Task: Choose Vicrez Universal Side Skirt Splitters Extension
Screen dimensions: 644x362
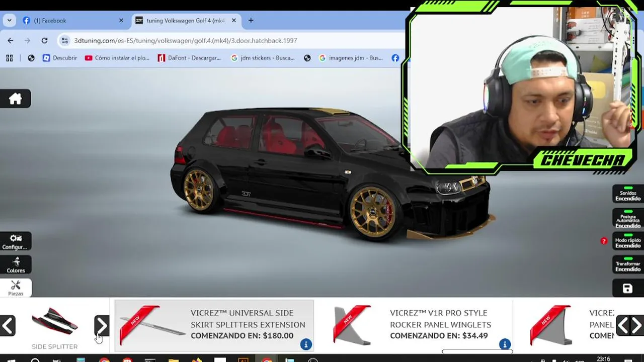Action: (x=214, y=325)
